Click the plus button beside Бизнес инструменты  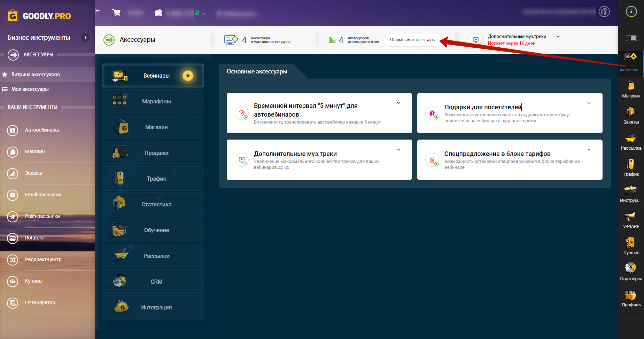click(85, 38)
